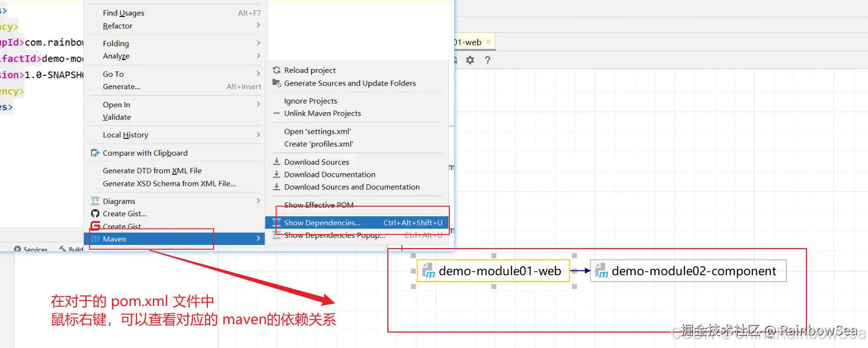Select the demo-module01-web diagram node
This screenshot has width=868, height=348.
[x=493, y=271]
